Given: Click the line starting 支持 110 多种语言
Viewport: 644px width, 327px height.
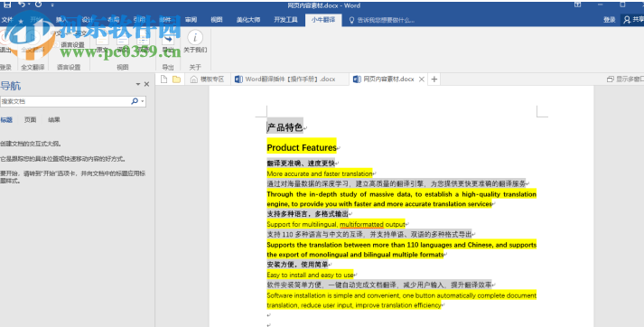Looking at the screenshot, I should click(x=369, y=234).
